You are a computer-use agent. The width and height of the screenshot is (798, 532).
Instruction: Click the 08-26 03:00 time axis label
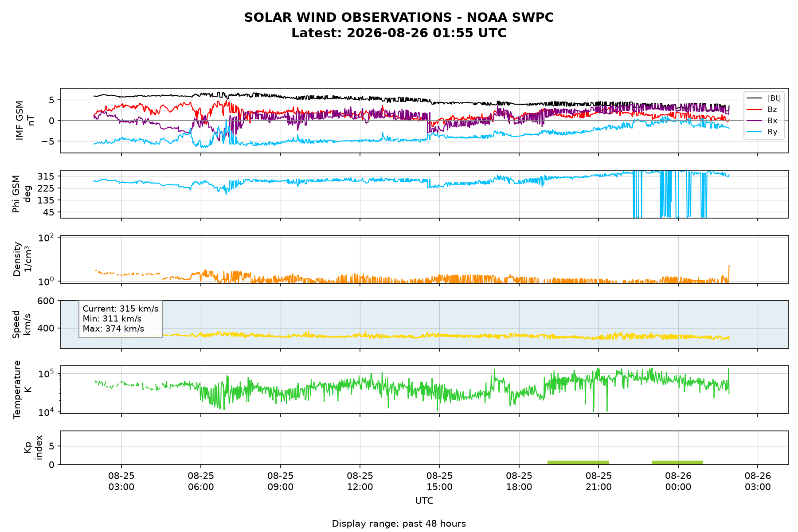point(758,481)
